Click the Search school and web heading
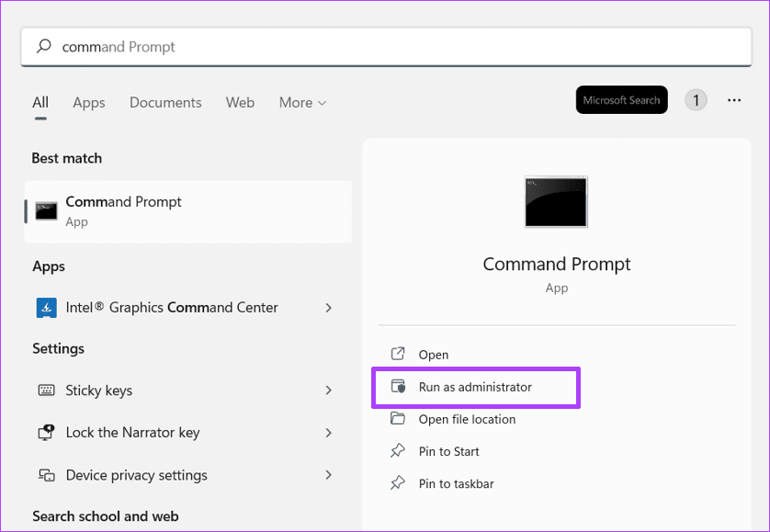 [106, 516]
